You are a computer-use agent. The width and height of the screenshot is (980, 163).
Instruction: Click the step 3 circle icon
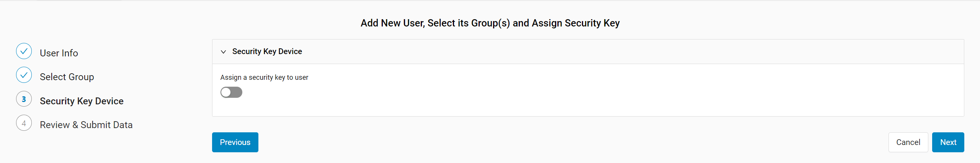click(x=24, y=99)
